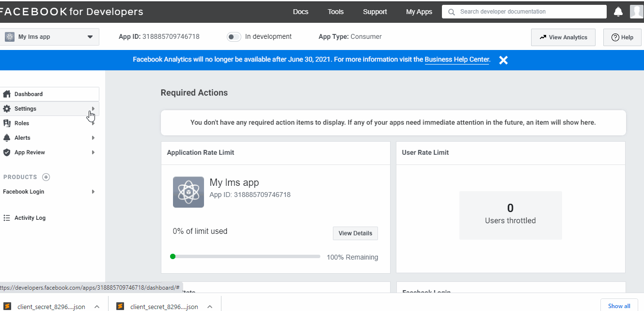The width and height of the screenshot is (644, 311).
Task: Open the Support menu
Action: click(x=375, y=12)
